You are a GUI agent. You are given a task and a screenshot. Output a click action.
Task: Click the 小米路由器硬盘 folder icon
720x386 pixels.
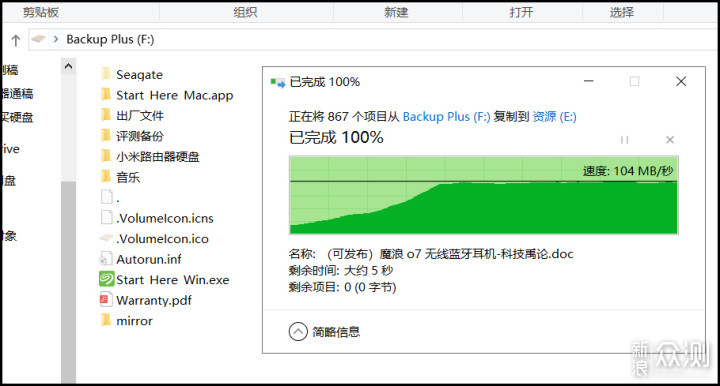106,156
